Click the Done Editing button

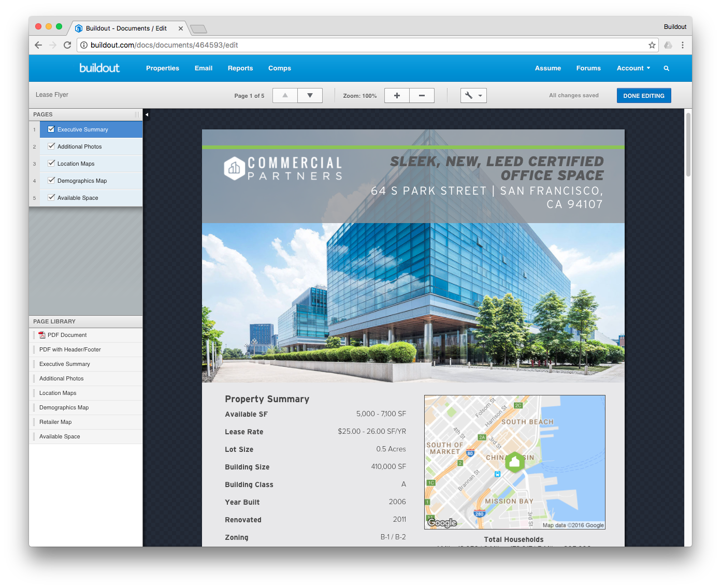pyautogui.click(x=643, y=96)
